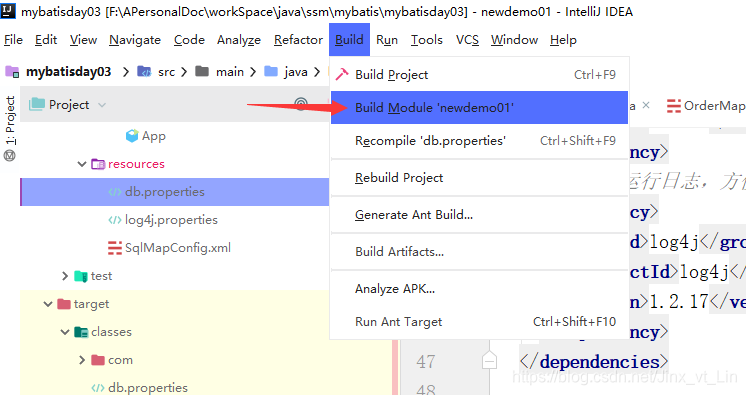Select the target folder
The height and width of the screenshot is (395, 746).
click(x=91, y=304)
